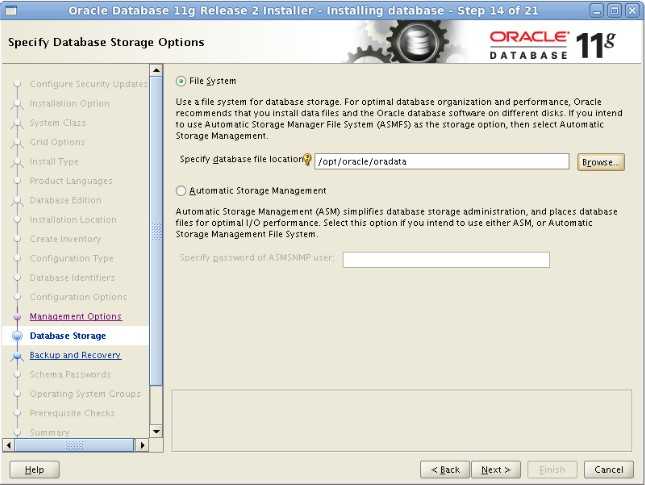The image size is (645, 485).
Task: Click the Installation Location step
Action: [73, 220]
